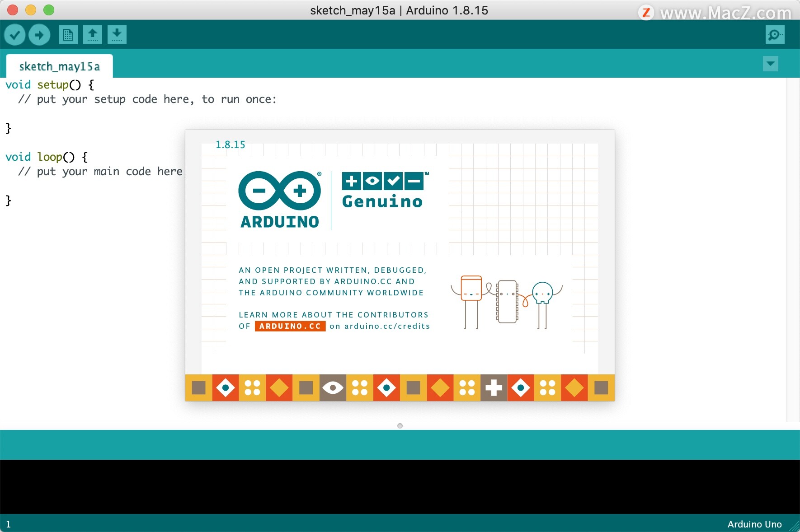The image size is (800, 532).
Task: Open a sketch with the Open icon
Action: [93, 35]
